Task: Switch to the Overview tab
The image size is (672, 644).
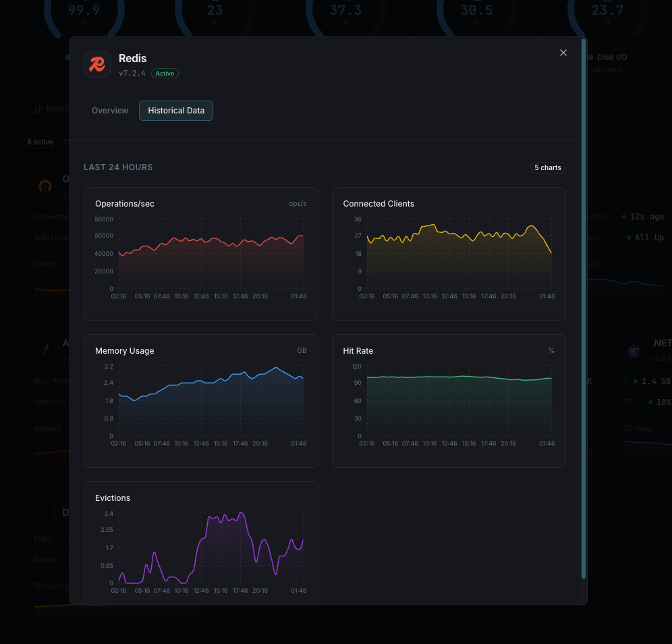Action: [x=110, y=110]
